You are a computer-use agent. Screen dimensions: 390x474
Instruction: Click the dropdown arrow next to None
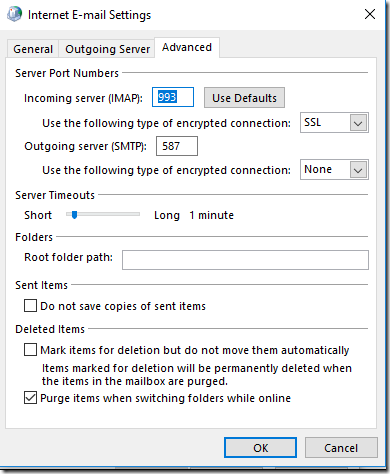click(358, 170)
